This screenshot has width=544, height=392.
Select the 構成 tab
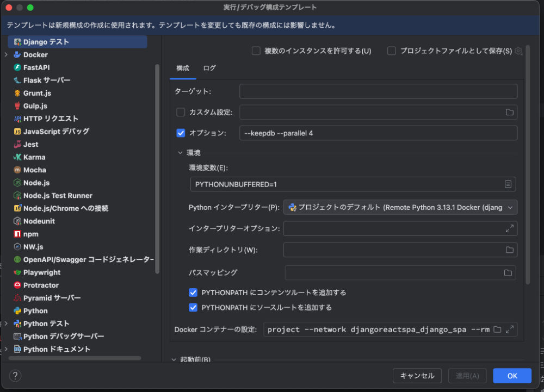click(x=183, y=69)
